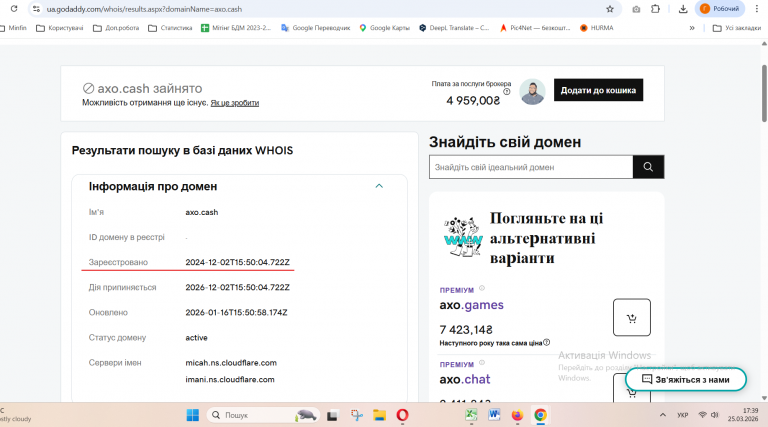Open the Мітинг БДМ 2023 bookmark
Screen dimensions: 768x427
click(x=236, y=28)
